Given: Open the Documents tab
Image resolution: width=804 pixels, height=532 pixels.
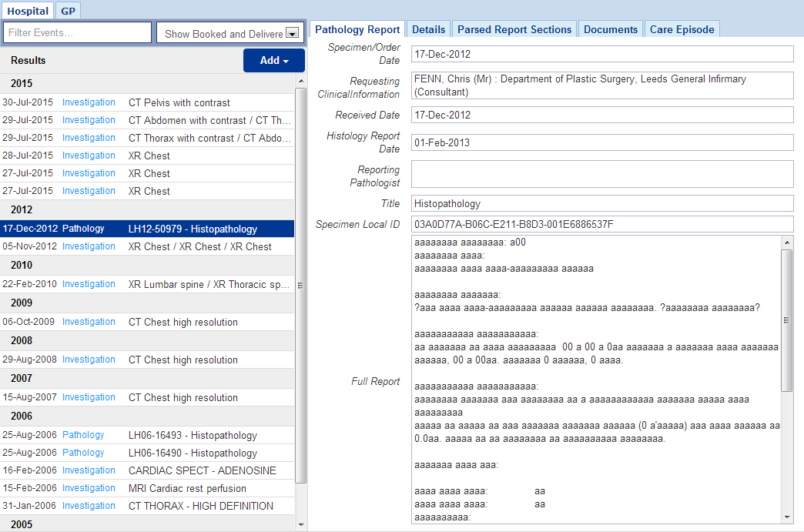Looking at the screenshot, I should [x=610, y=29].
